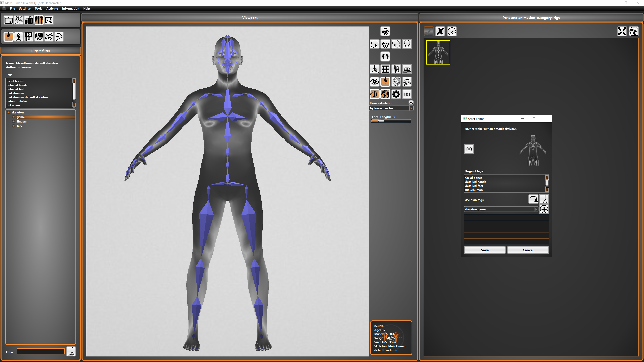Click the reset tags arrow button

pos(533,199)
